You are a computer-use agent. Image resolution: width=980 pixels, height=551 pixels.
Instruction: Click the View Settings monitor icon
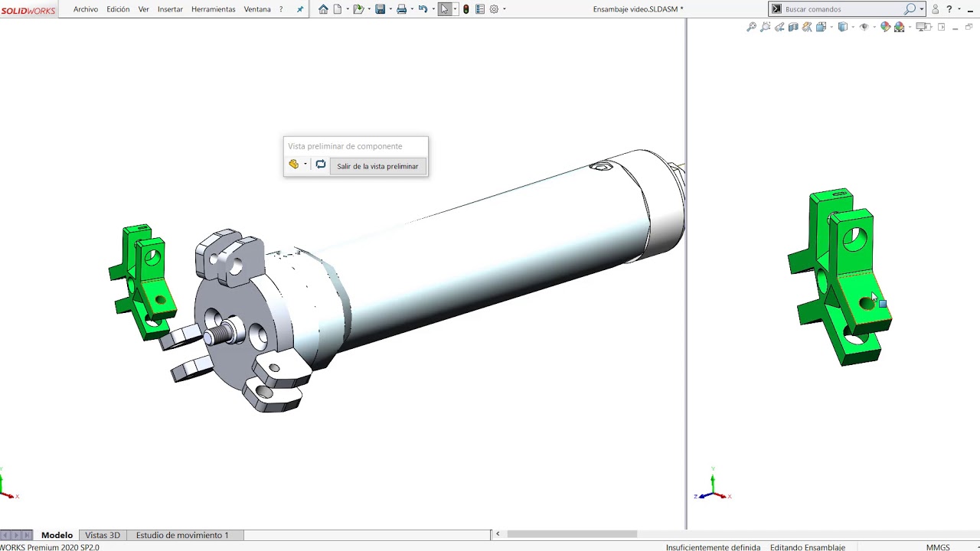tap(922, 27)
